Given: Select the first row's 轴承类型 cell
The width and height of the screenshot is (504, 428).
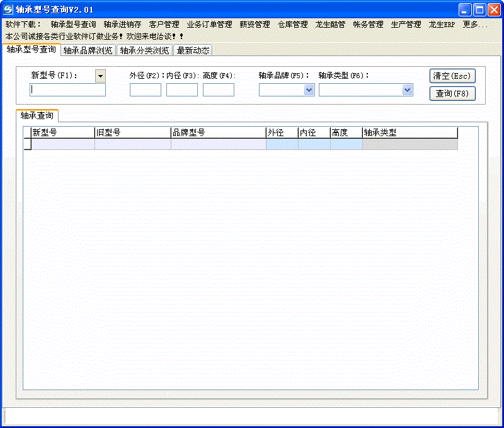Looking at the screenshot, I should pyautogui.click(x=410, y=144).
